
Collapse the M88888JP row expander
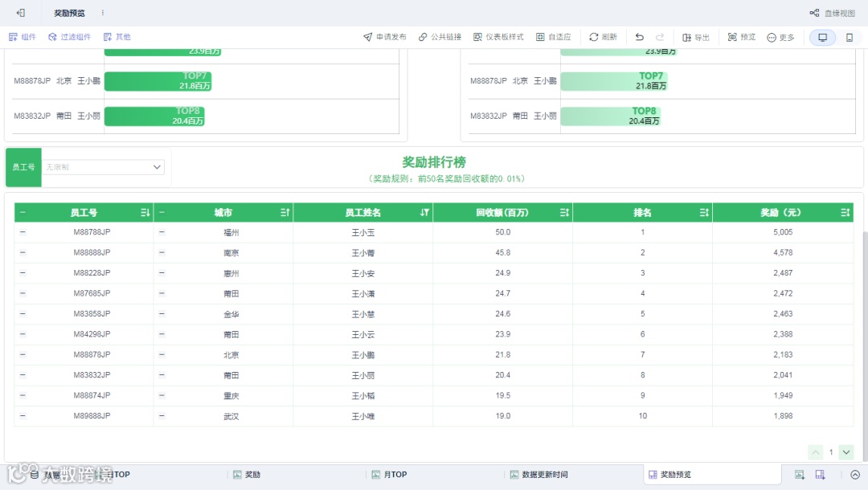pos(23,253)
